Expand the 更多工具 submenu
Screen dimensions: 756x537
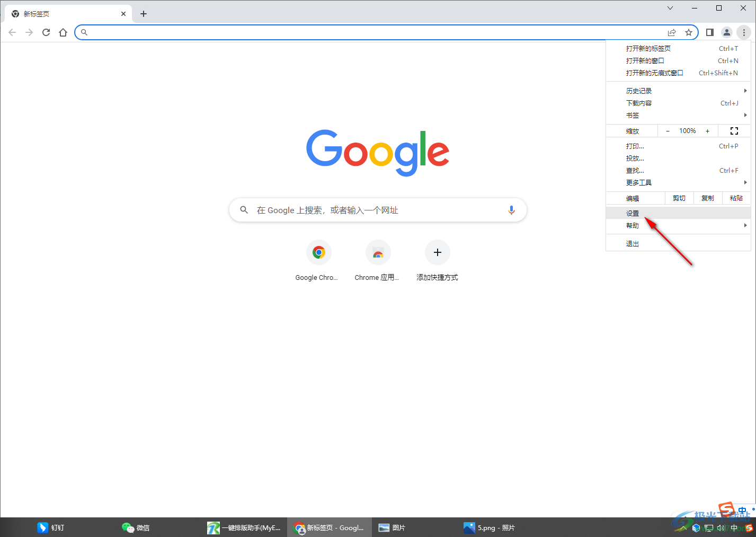point(678,182)
